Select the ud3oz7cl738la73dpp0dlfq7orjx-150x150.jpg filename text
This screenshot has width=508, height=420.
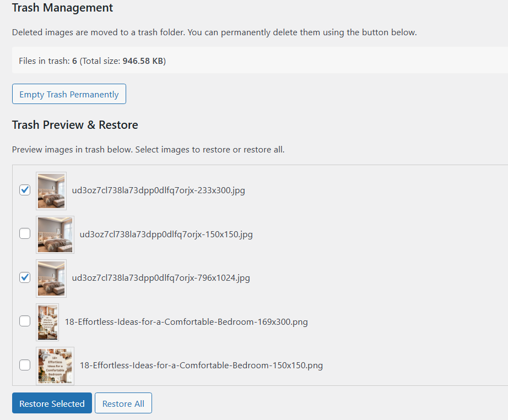166,234
